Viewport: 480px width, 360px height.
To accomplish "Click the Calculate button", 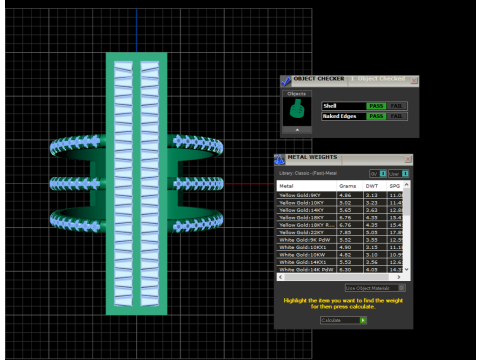I will coord(343,320).
